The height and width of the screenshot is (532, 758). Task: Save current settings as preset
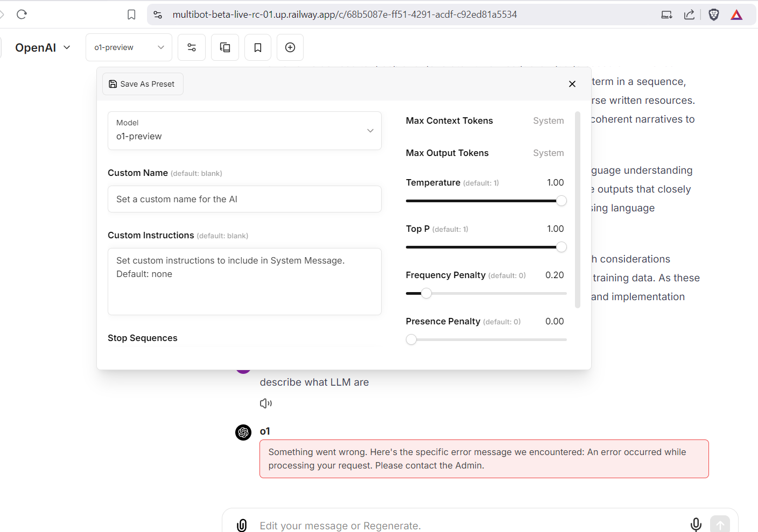[143, 84]
